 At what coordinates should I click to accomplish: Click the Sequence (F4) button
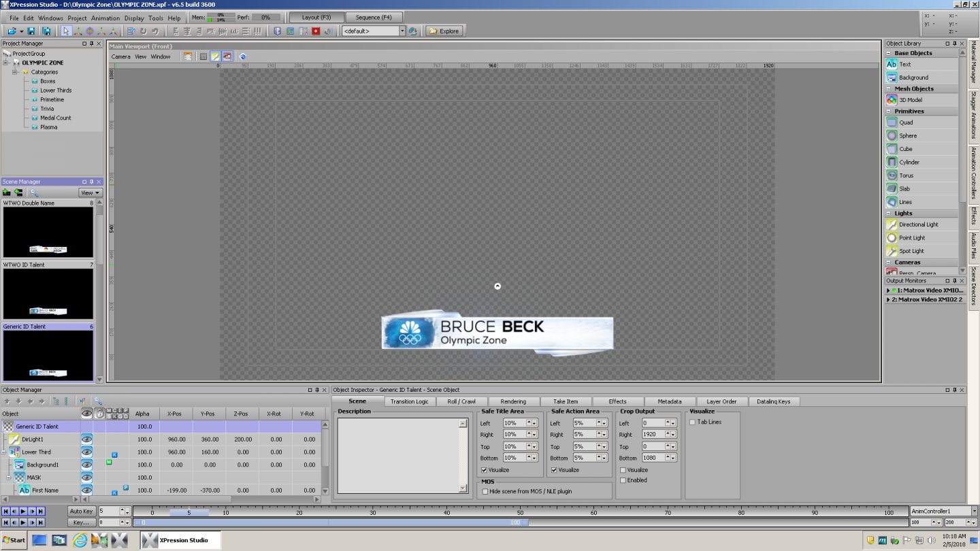tap(374, 17)
